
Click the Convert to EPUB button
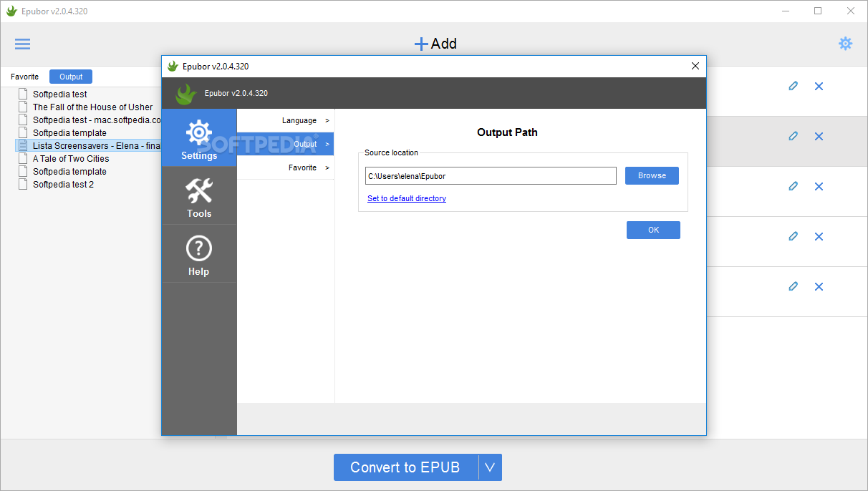[406, 467]
